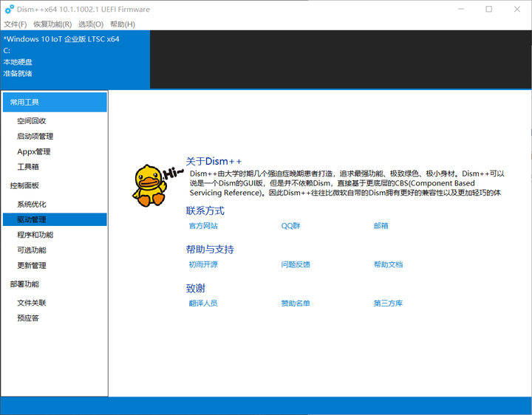Open the 帮助(H) menu
The image size is (532, 415).
coord(123,24)
